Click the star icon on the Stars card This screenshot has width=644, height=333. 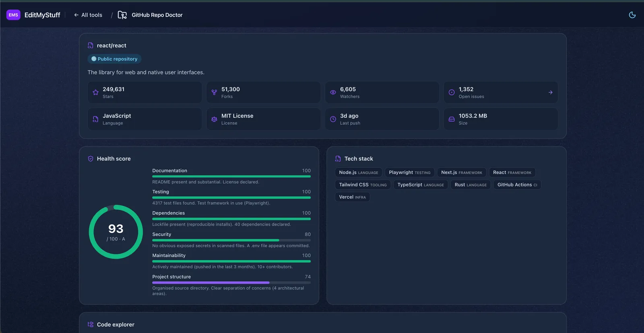point(95,92)
